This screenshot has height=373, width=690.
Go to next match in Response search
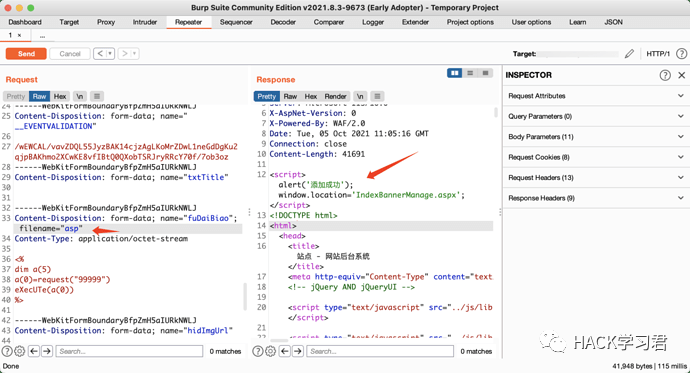(x=298, y=351)
